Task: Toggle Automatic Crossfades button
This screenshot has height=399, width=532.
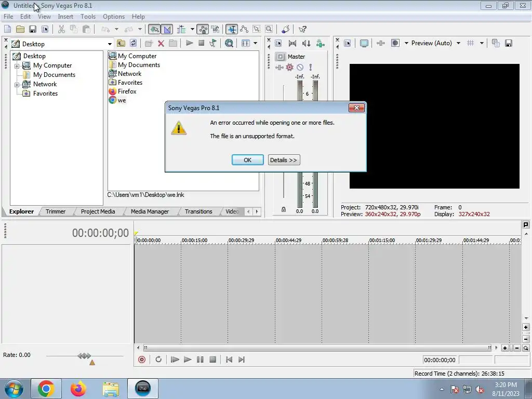Action: point(167,29)
